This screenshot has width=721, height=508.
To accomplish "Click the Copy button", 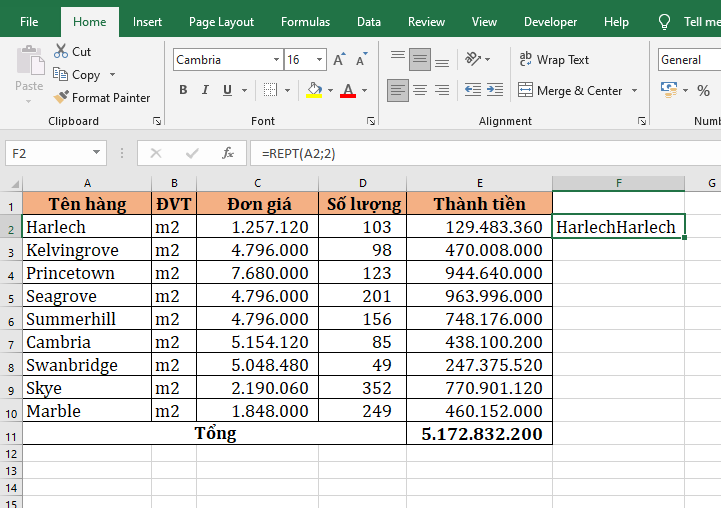I will click(78, 75).
